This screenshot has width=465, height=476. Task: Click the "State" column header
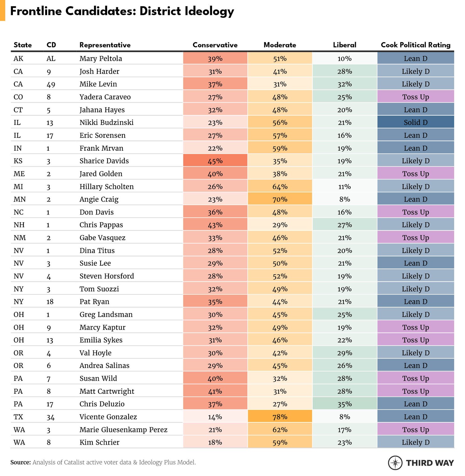[x=23, y=45]
